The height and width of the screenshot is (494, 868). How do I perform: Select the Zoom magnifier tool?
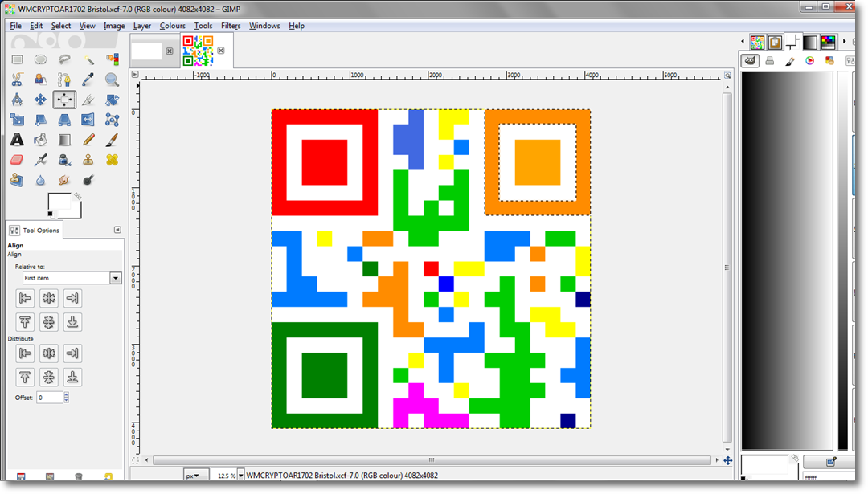[x=112, y=80]
